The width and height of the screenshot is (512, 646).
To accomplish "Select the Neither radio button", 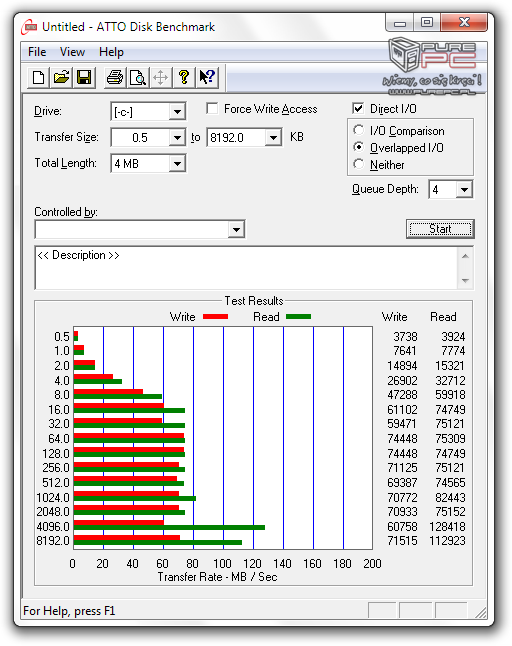I will [358, 164].
